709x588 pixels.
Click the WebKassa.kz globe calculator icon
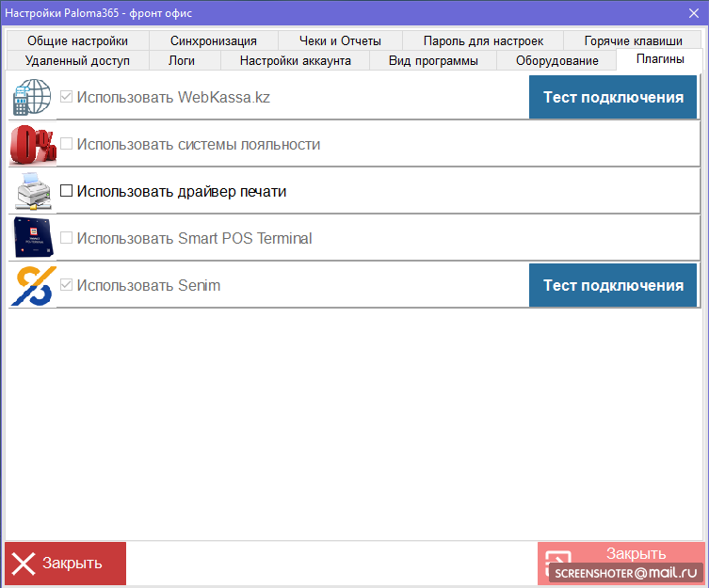pos(32,97)
